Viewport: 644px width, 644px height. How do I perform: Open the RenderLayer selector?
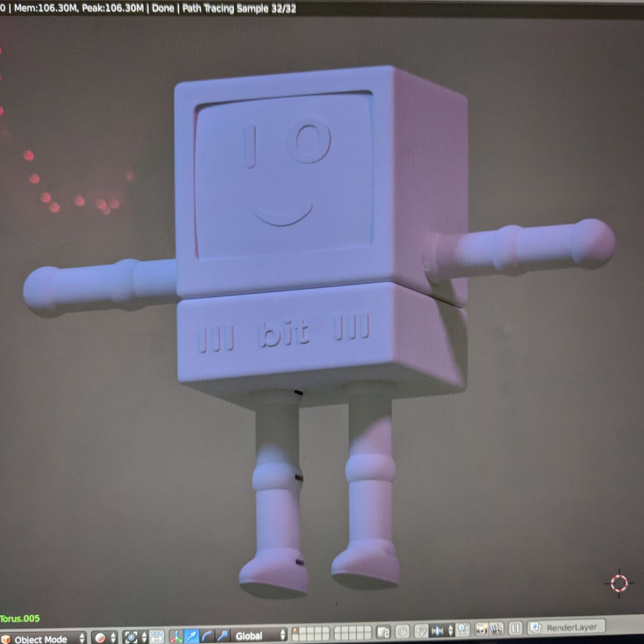(x=566, y=627)
